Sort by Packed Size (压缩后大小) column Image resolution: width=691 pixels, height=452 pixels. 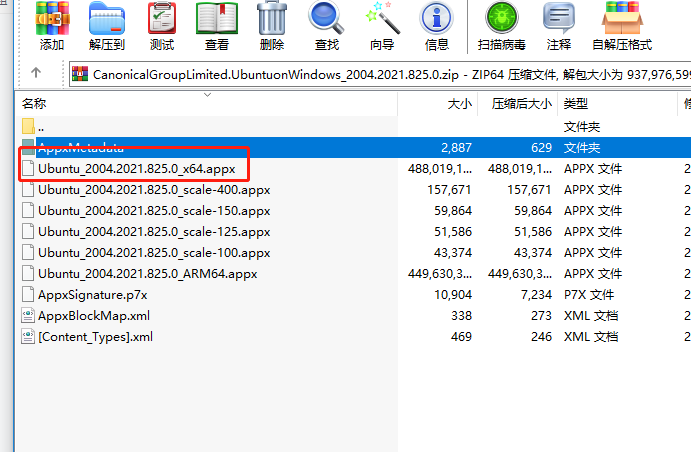521,104
